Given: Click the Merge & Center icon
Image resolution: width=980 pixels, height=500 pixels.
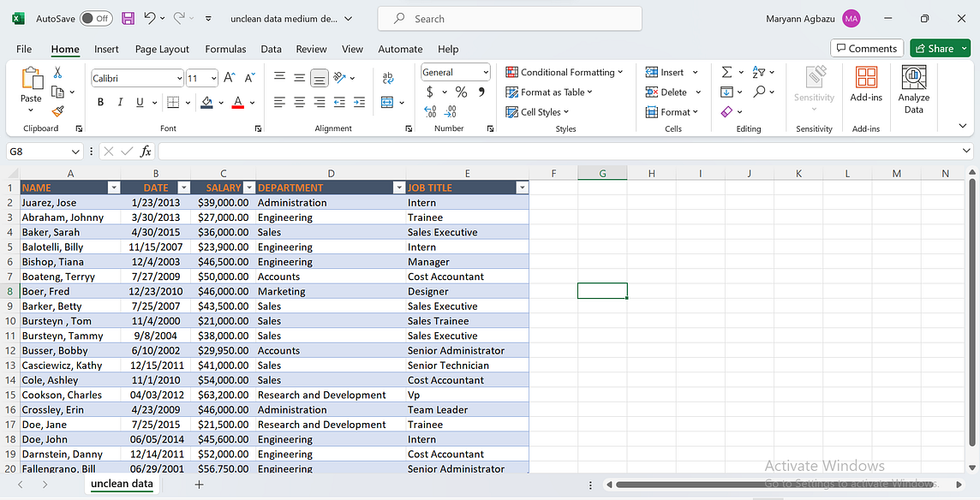Looking at the screenshot, I should pyautogui.click(x=386, y=102).
